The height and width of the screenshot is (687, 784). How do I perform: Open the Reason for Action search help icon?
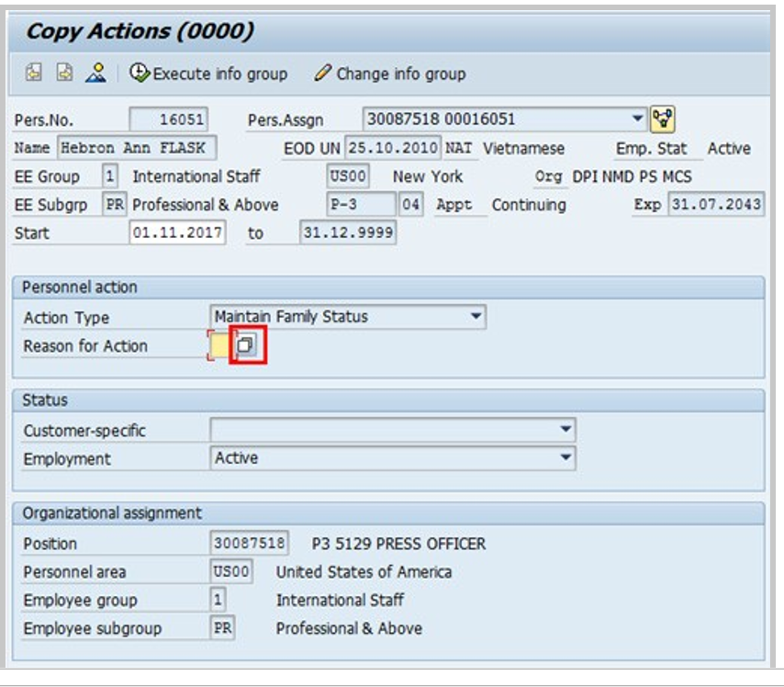(247, 344)
